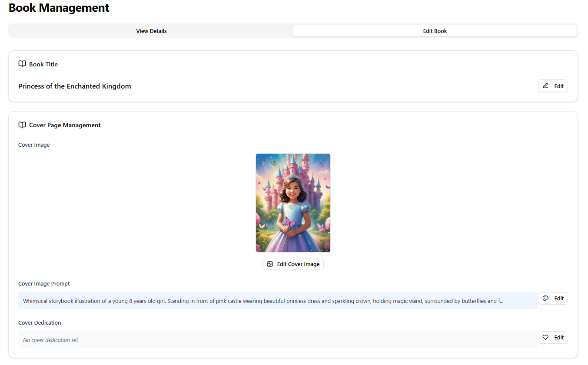Click the 'No cover dedication set' field
This screenshot has width=588, height=365.
pos(278,340)
